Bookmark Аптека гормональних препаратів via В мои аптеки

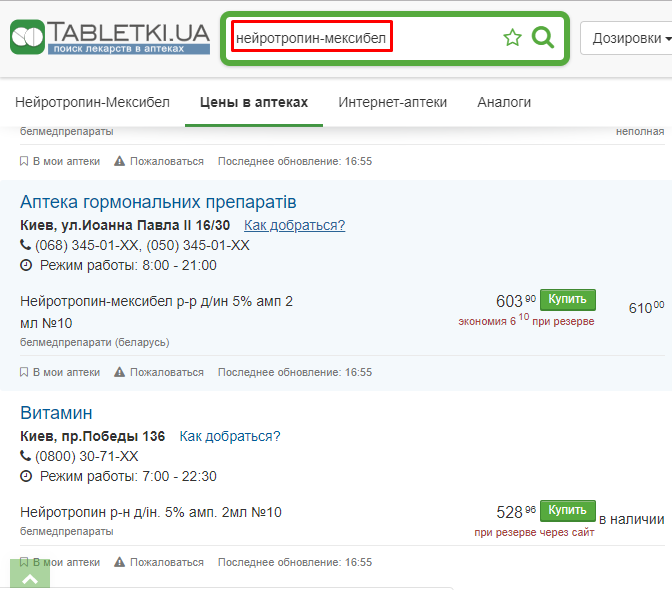click(60, 372)
